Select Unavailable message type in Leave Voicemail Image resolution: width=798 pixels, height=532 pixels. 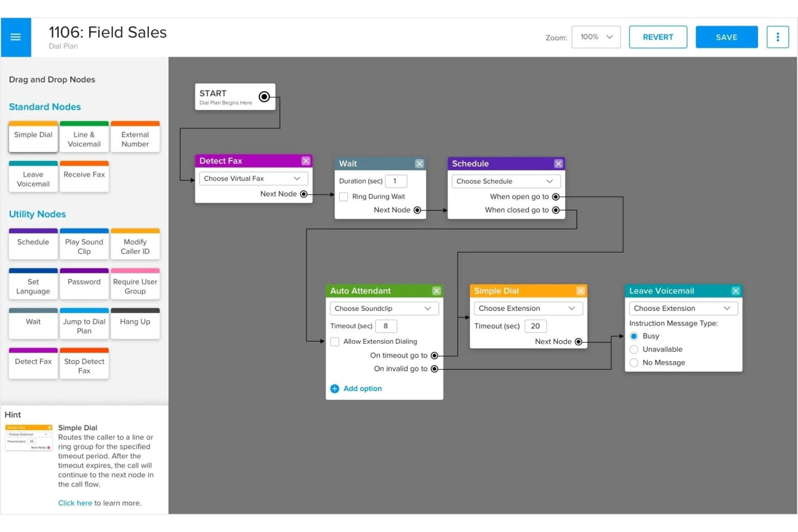tap(634, 349)
